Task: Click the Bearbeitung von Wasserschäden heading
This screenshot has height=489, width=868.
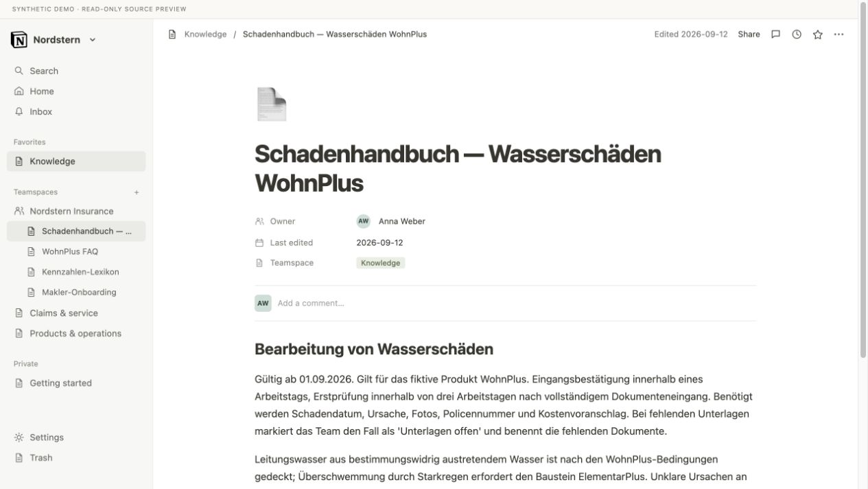Action: (x=374, y=349)
